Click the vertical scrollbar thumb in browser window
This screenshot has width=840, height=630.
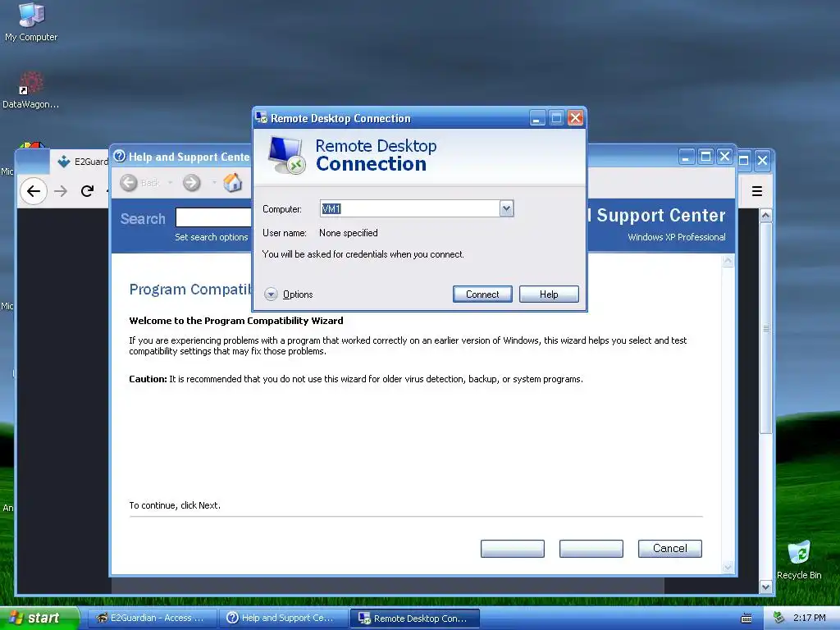tap(766, 328)
